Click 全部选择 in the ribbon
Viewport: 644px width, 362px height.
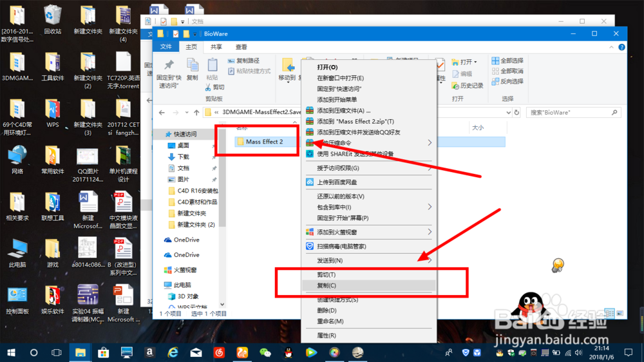[x=507, y=61]
